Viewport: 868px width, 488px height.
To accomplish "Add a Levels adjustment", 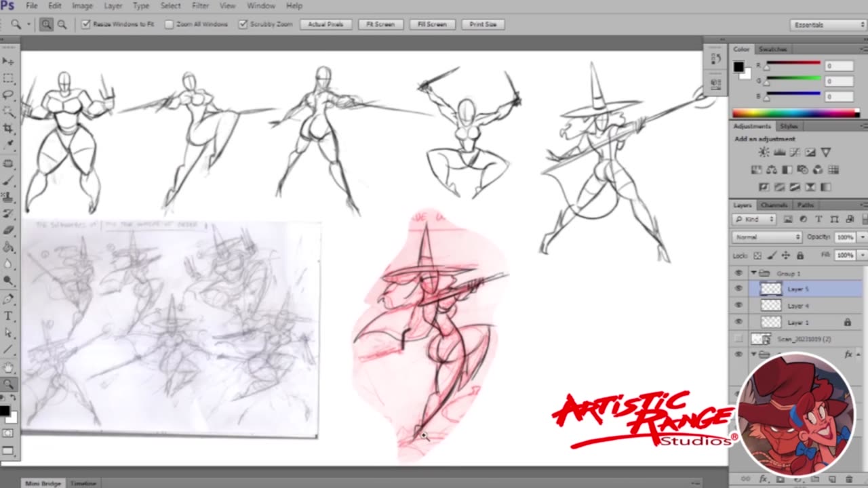I will [x=779, y=152].
